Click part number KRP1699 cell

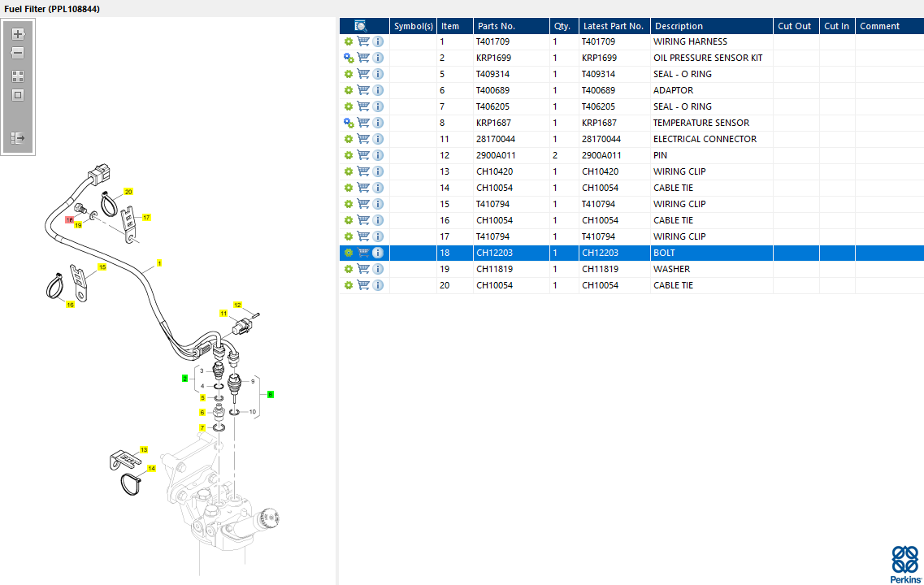click(494, 58)
